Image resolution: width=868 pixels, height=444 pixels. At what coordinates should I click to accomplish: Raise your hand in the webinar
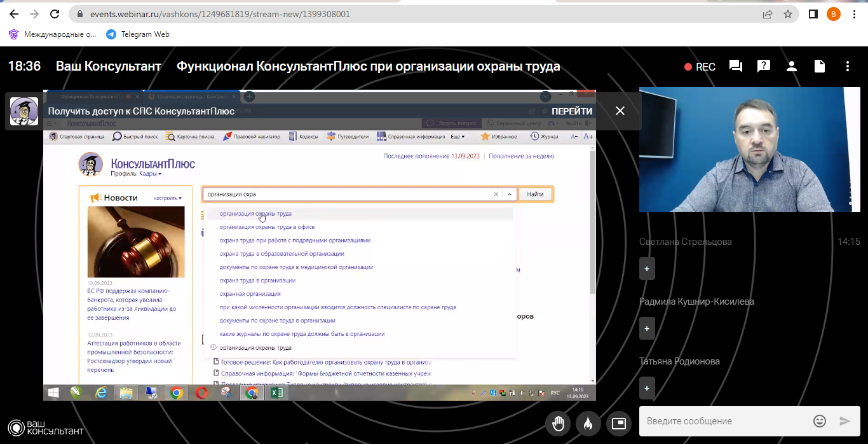(559, 423)
